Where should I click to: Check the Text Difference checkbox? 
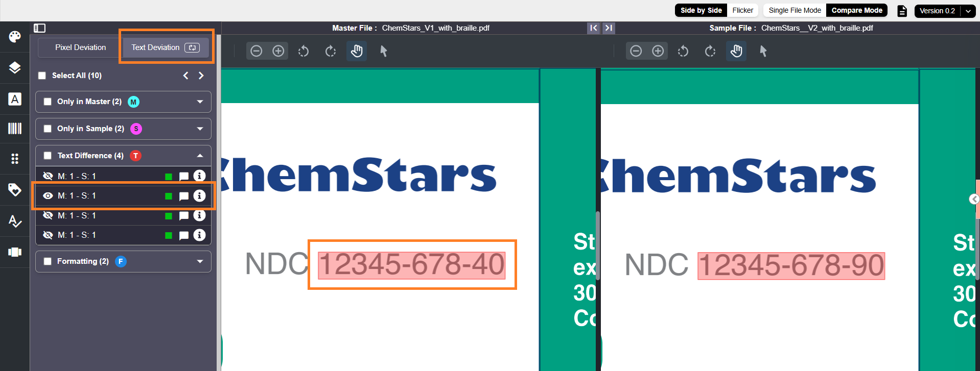[48, 156]
